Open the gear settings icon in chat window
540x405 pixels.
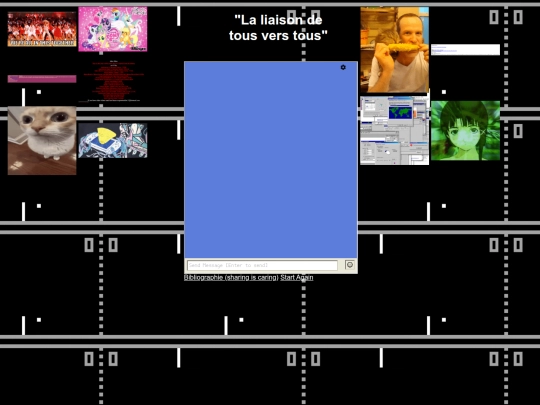[x=343, y=68]
